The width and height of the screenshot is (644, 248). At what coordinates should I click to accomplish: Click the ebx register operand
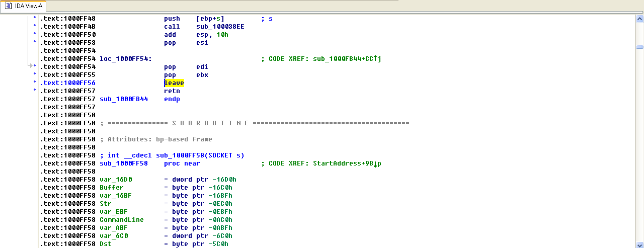tap(202, 75)
